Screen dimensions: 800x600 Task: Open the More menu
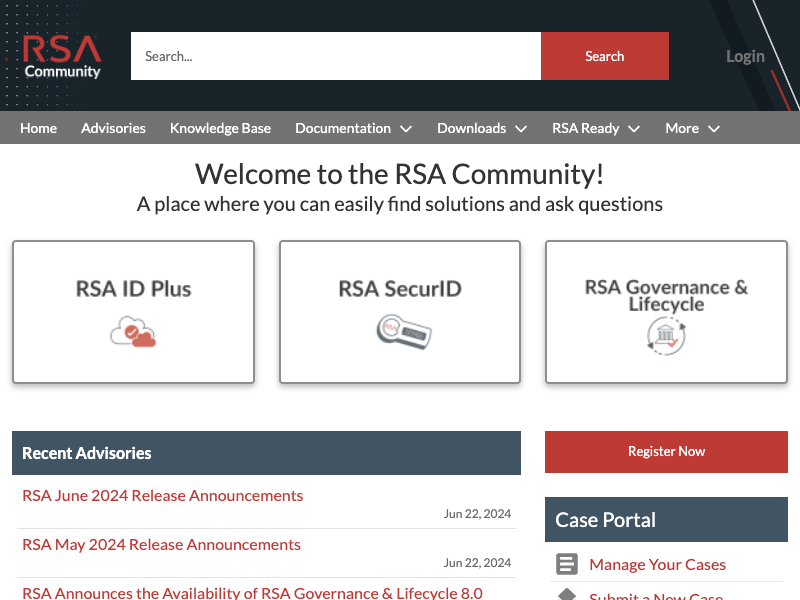coord(682,128)
